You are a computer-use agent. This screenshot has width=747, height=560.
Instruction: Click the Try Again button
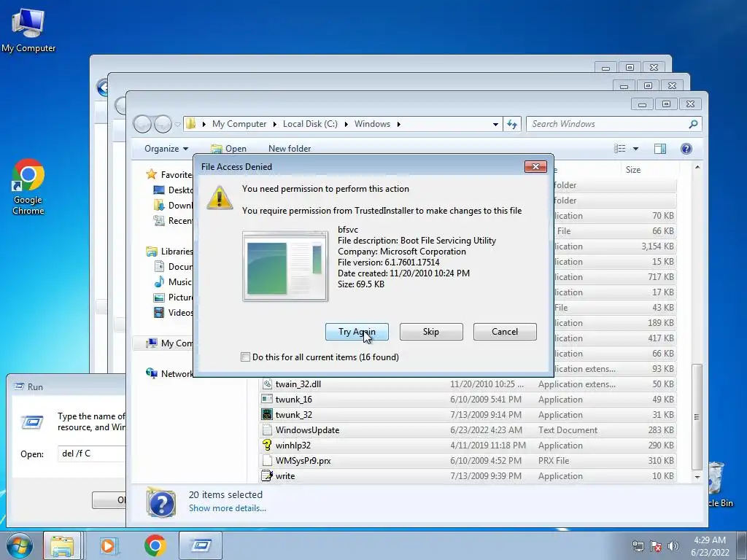pos(357,332)
